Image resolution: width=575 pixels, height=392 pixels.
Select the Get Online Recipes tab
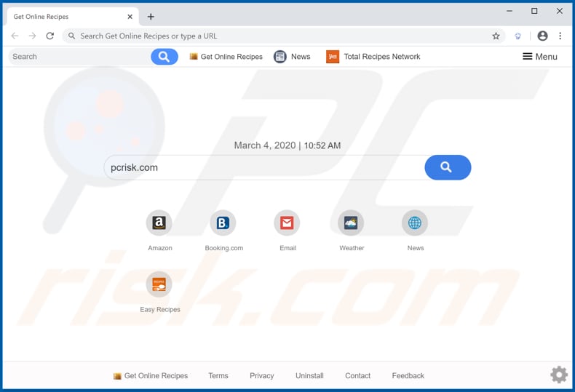click(73, 17)
